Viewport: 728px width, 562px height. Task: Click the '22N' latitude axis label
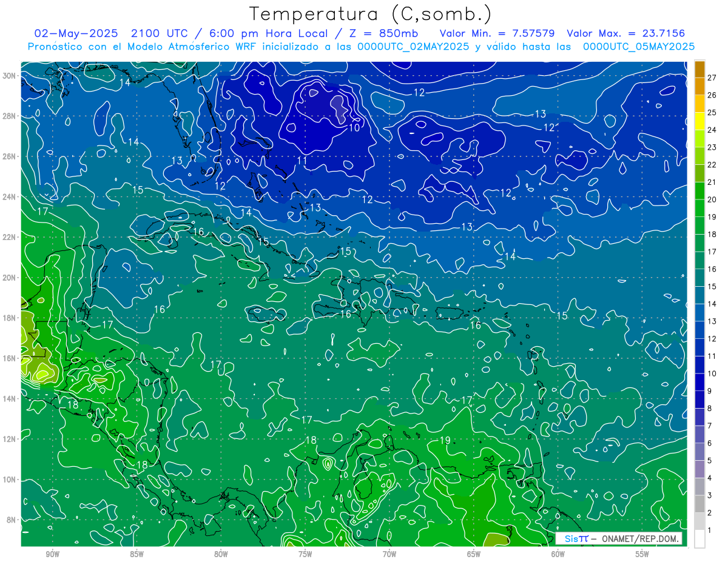[10, 237]
